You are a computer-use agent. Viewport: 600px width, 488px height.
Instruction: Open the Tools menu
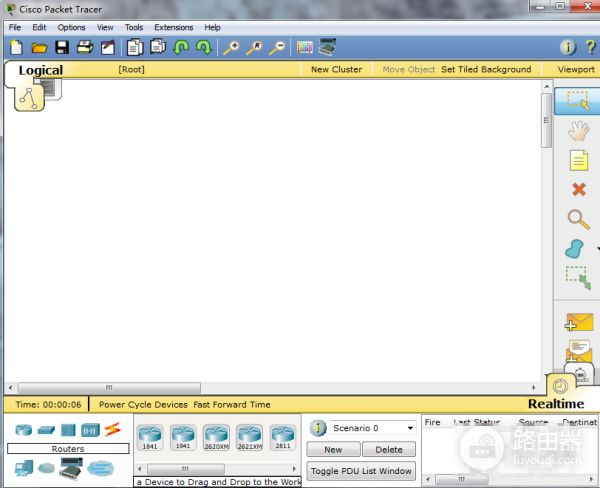[134, 27]
